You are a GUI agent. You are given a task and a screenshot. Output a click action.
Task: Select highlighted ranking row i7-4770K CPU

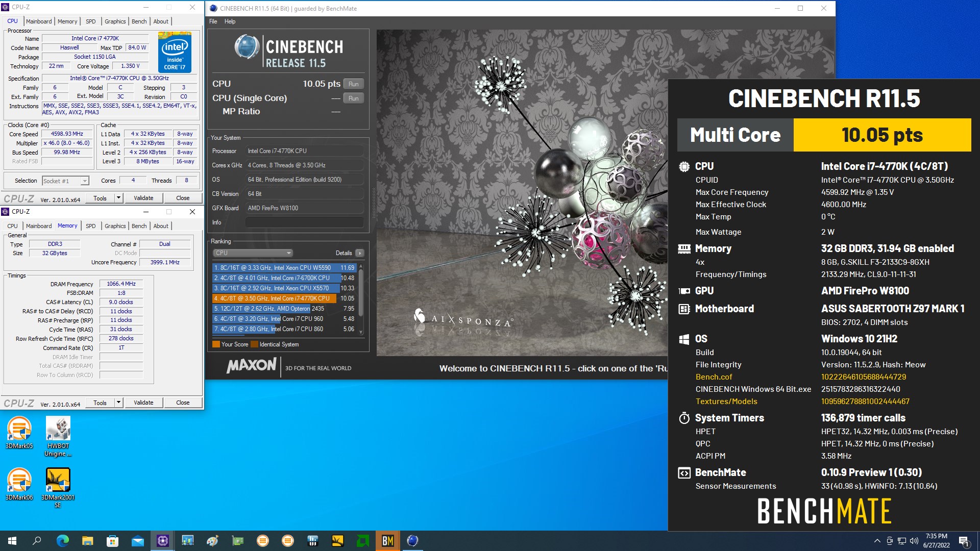(x=284, y=298)
